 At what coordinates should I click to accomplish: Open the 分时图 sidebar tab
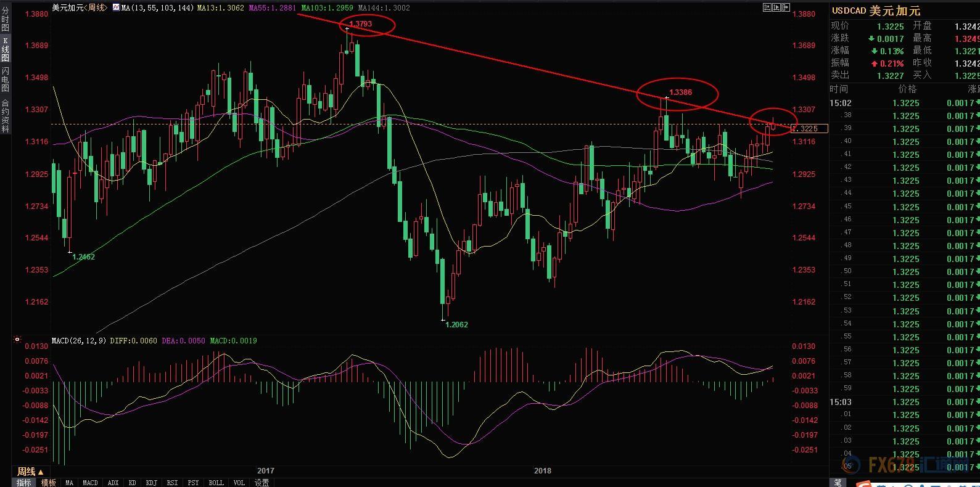pyautogui.click(x=5, y=19)
